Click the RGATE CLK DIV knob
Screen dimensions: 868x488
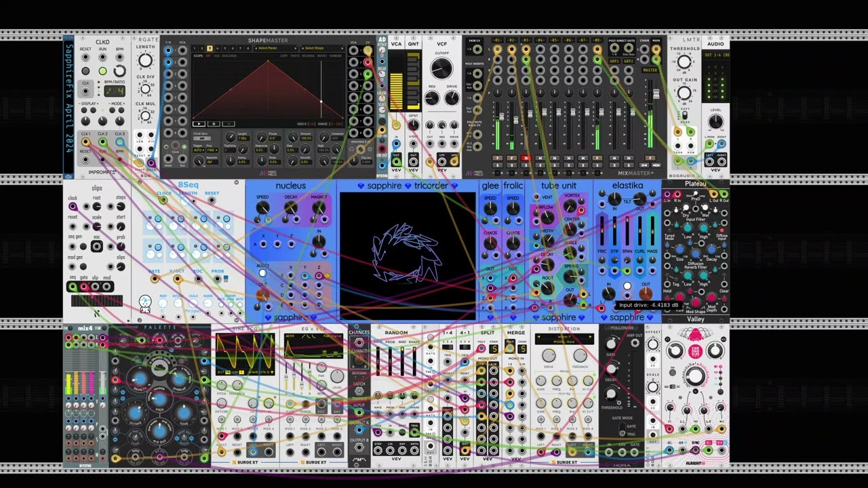146,89
